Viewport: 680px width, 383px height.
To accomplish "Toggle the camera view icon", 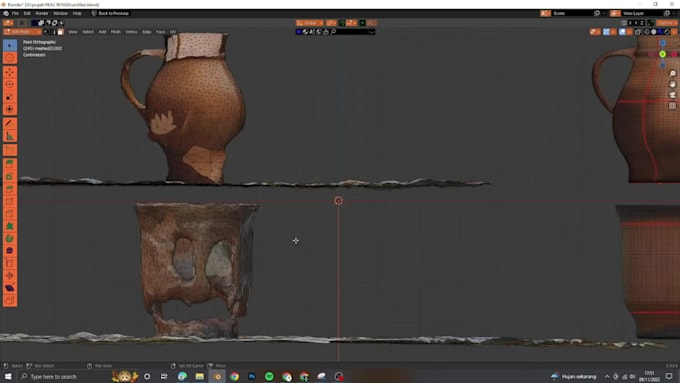I will [673, 95].
